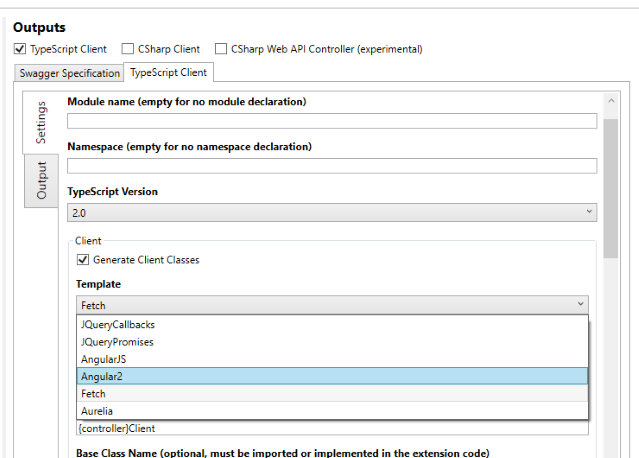
Task: Choose JQueryPromises from the template list
Action: (x=332, y=342)
